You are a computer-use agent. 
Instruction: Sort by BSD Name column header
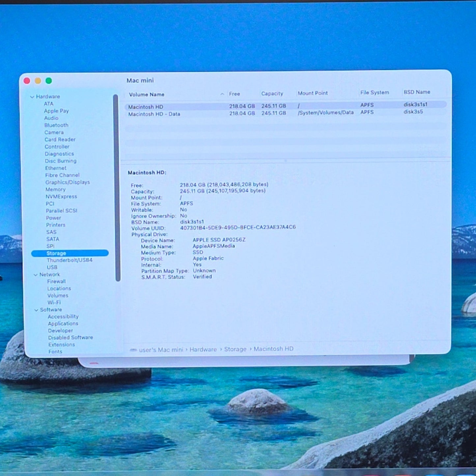click(417, 92)
